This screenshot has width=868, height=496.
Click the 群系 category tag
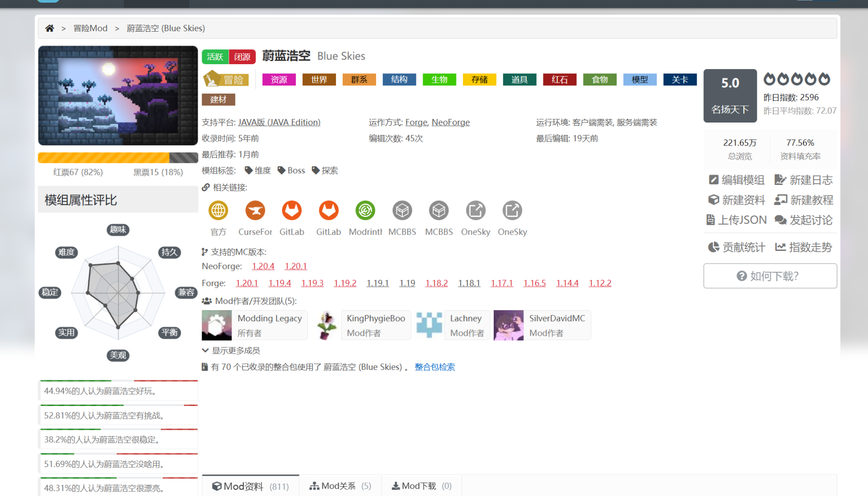click(359, 80)
